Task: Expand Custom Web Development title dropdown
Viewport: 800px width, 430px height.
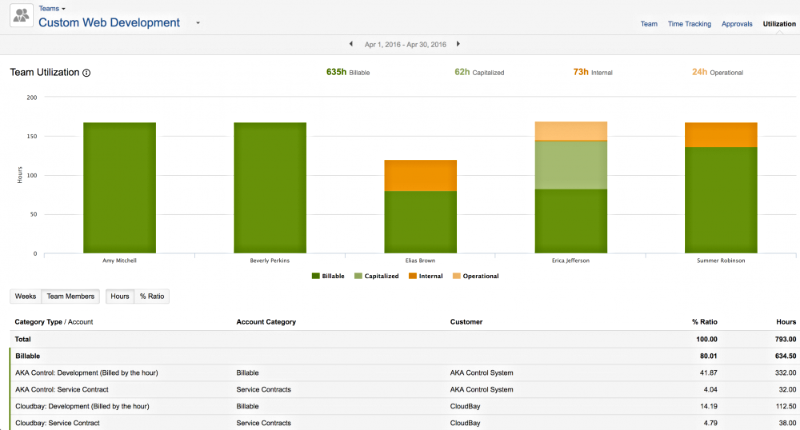Action: 198,23
